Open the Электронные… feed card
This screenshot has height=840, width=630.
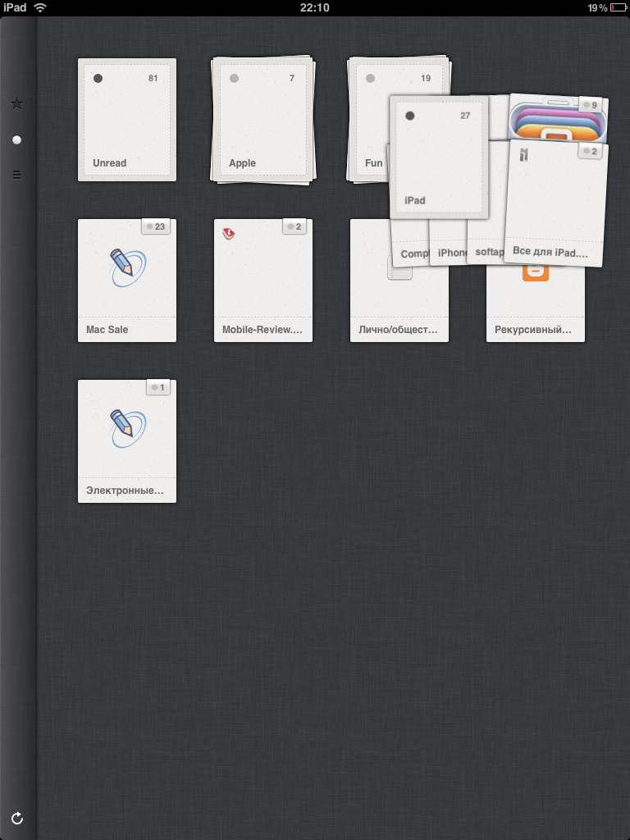[127, 441]
